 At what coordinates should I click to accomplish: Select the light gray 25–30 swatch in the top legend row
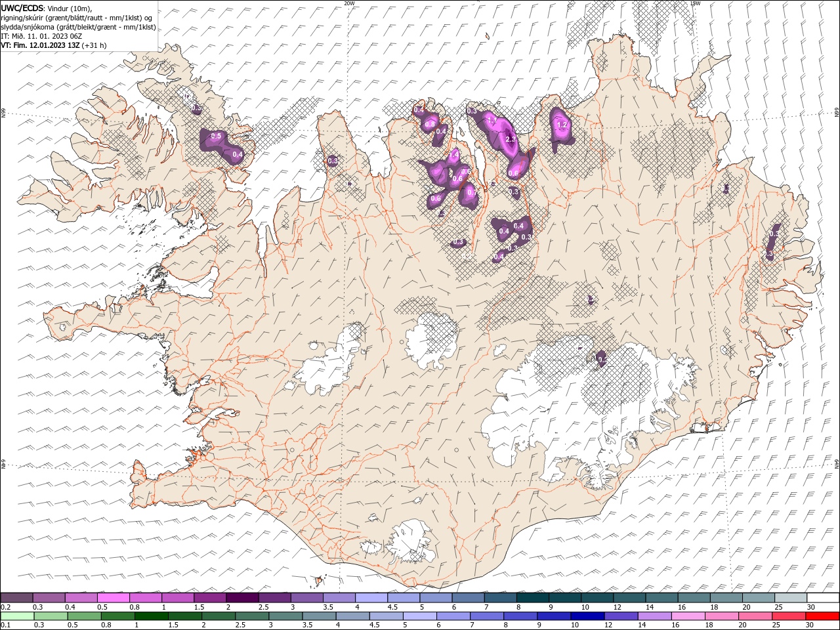point(791,598)
